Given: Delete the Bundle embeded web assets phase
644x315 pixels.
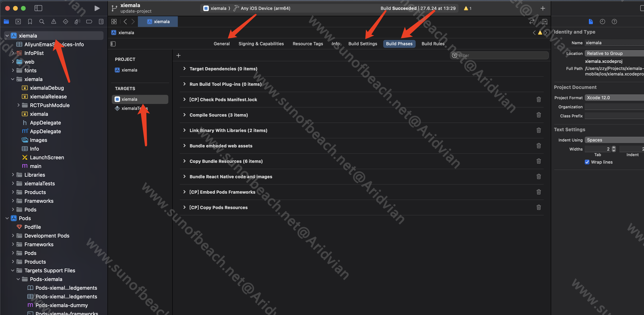Looking at the screenshot, I should coord(539,146).
